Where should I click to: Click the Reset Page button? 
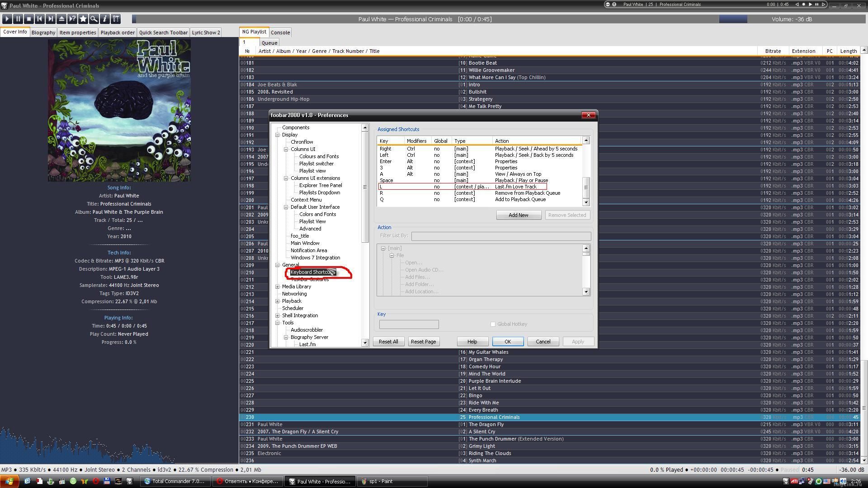(x=423, y=342)
